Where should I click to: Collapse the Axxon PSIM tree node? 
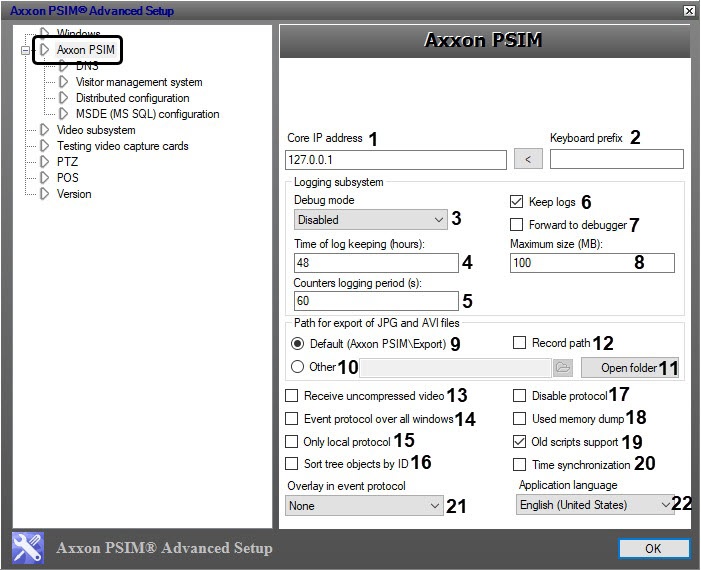[x=25, y=50]
